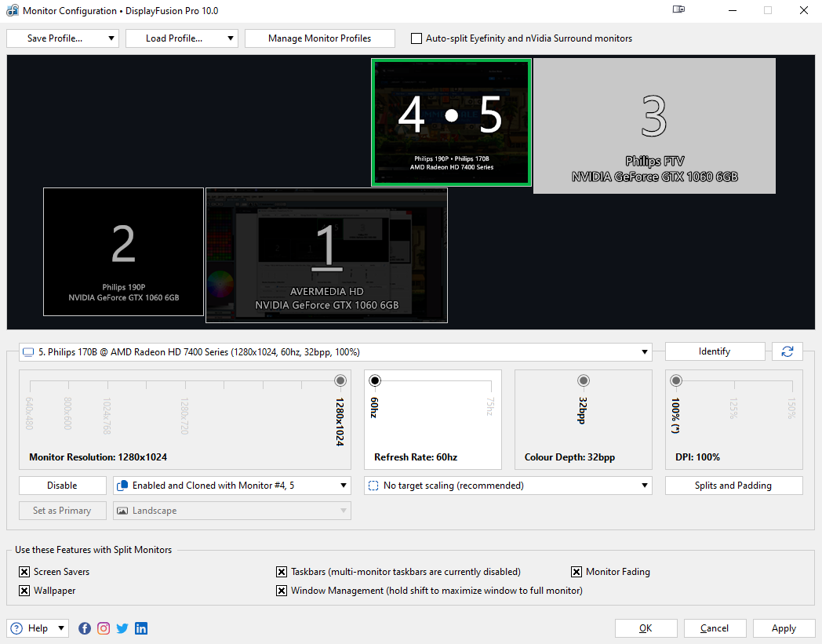The width and height of the screenshot is (822, 644).
Task: Open the target scaling dropdown
Action: (507, 486)
